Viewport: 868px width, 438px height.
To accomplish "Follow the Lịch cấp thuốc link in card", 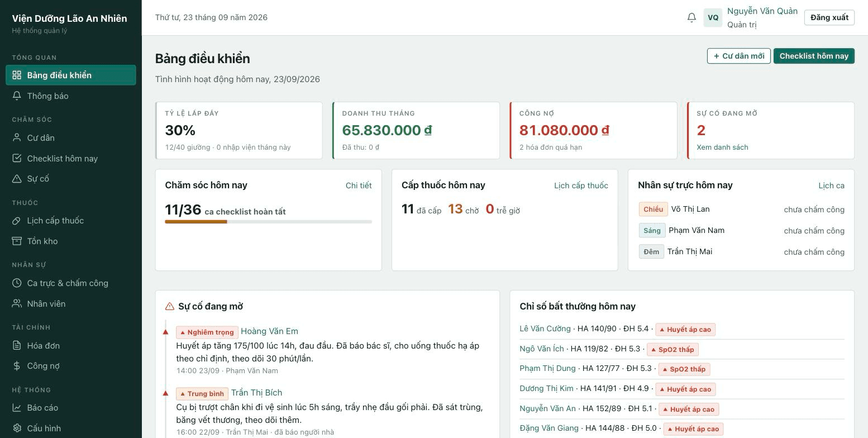I will [x=581, y=185].
